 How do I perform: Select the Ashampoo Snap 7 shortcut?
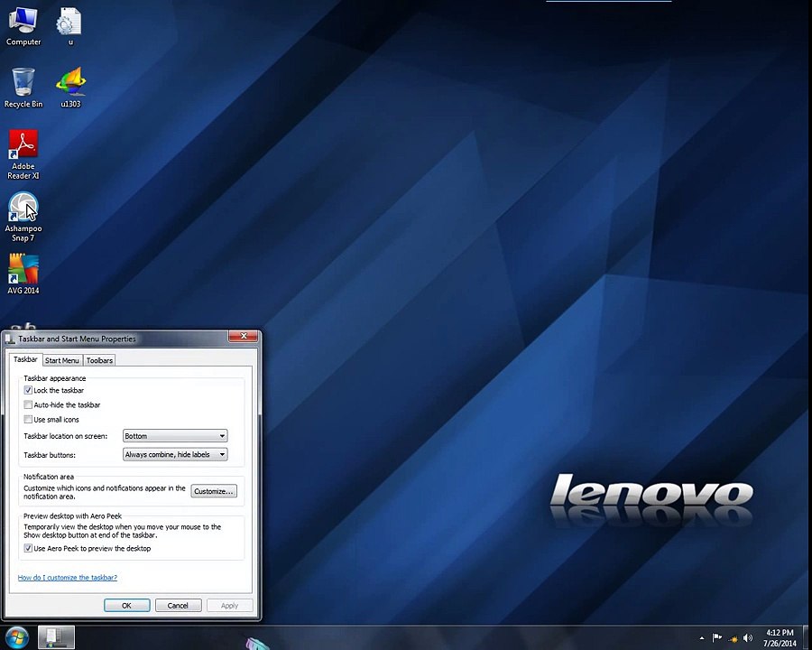pyautogui.click(x=23, y=217)
